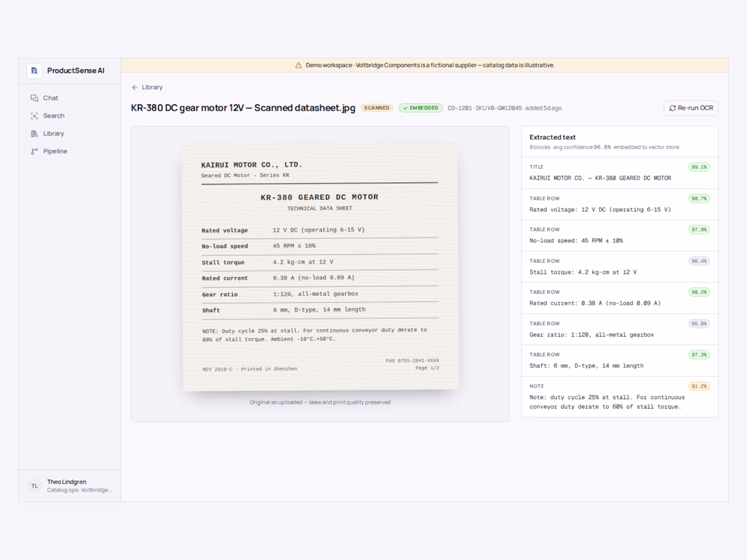
Task: Go back using the Library arrow icon
Action: pos(135,88)
